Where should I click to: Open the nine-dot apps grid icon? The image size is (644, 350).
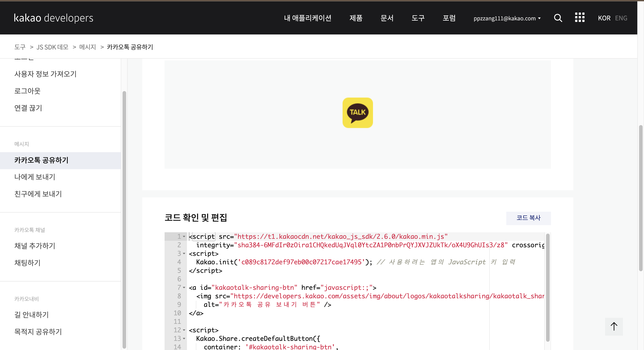580,17
